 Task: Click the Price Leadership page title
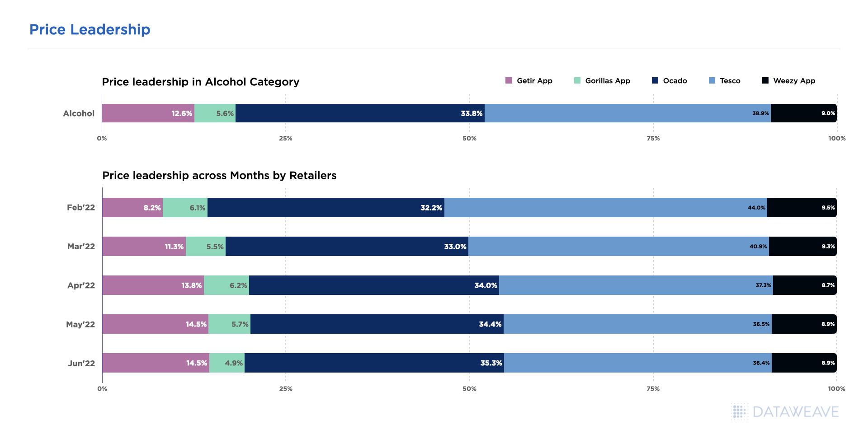point(90,30)
